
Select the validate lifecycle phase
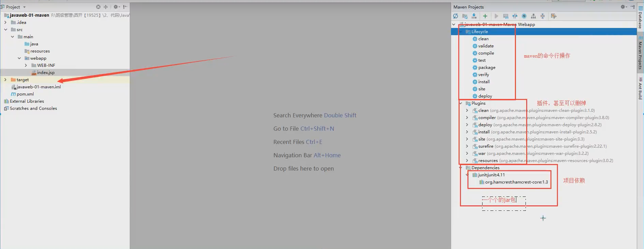coord(486,46)
